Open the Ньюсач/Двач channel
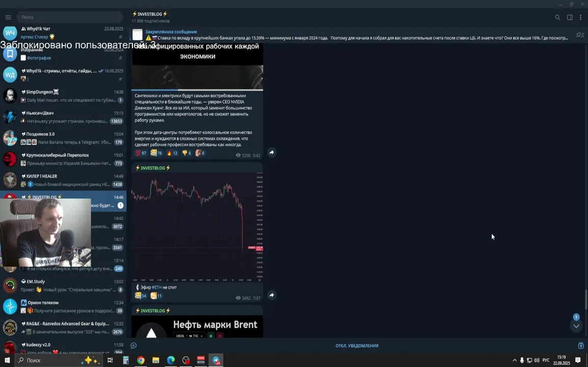The height and width of the screenshot is (367, 588). (63, 117)
